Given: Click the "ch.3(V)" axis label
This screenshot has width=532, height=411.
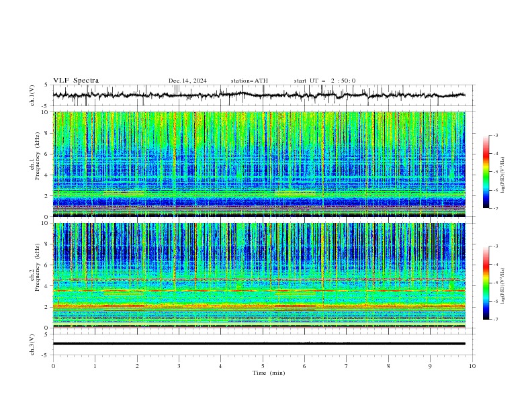Looking at the screenshot, I should click(32, 345).
